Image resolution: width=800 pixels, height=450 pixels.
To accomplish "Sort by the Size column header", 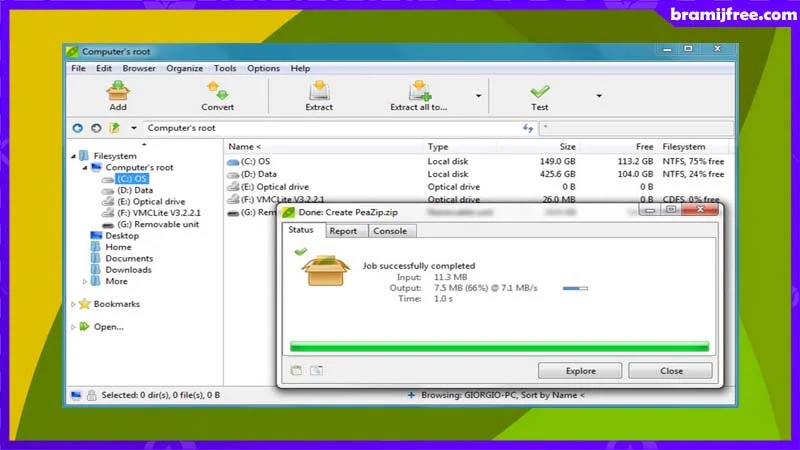I will point(538,147).
